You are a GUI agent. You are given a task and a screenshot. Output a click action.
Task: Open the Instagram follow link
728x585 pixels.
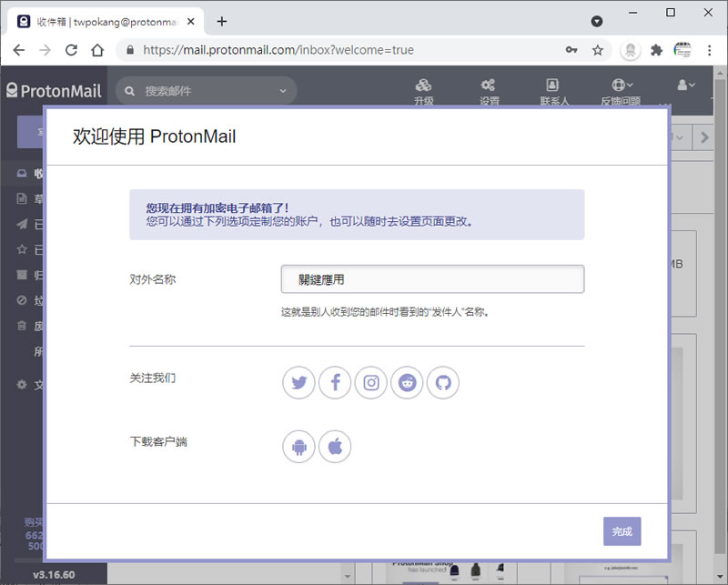point(371,383)
